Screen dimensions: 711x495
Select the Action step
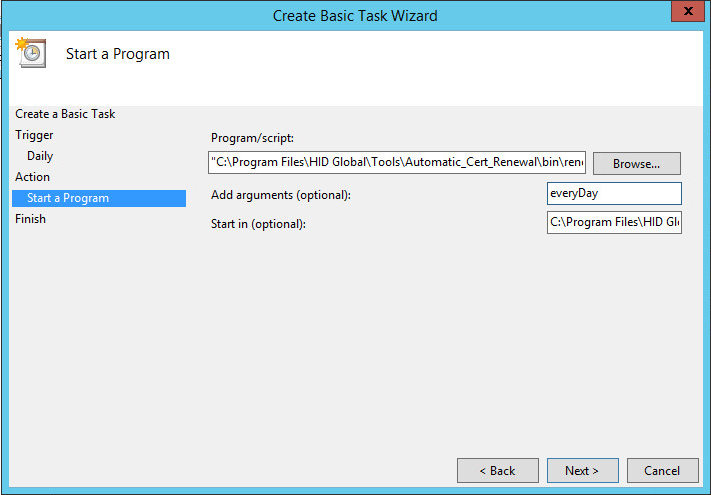click(33, 177)
